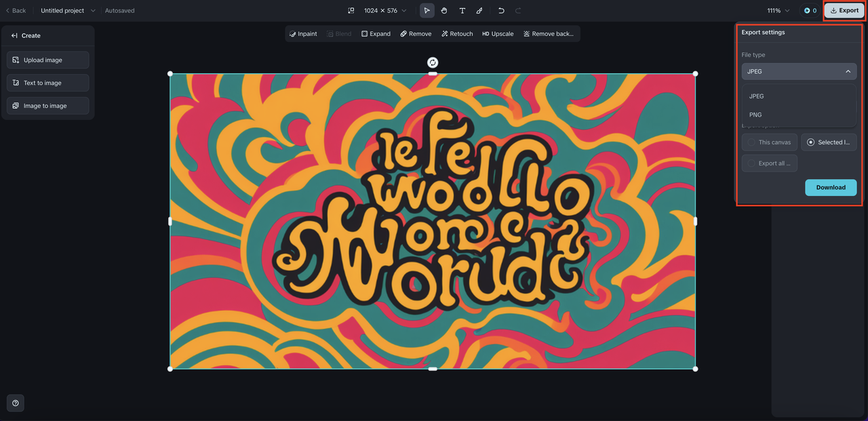Open the Inpaint tool
The width and height of the screenshot is (868, 421).
(x=303, y=34)
